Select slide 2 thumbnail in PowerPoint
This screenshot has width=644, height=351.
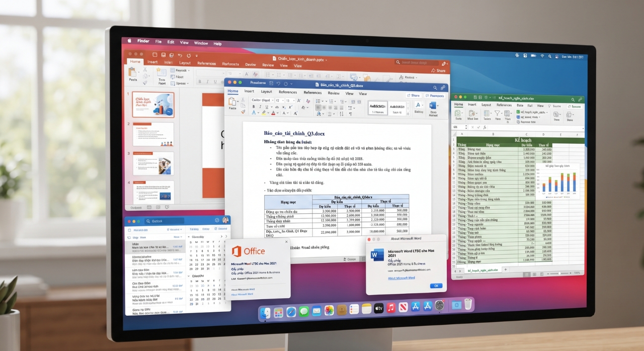(153, 134)
